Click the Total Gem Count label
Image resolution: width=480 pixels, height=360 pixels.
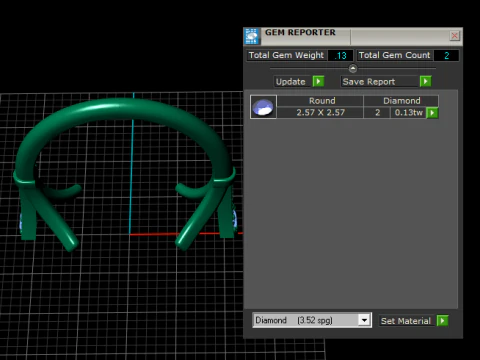click(x=395, y=55)
